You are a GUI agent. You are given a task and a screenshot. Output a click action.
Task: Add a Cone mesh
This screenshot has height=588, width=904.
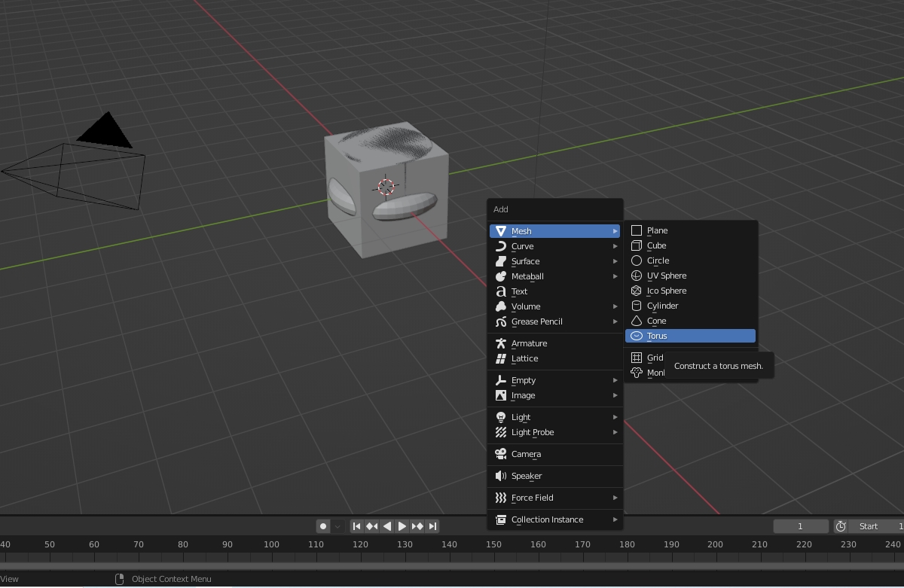tap(690, 321)
